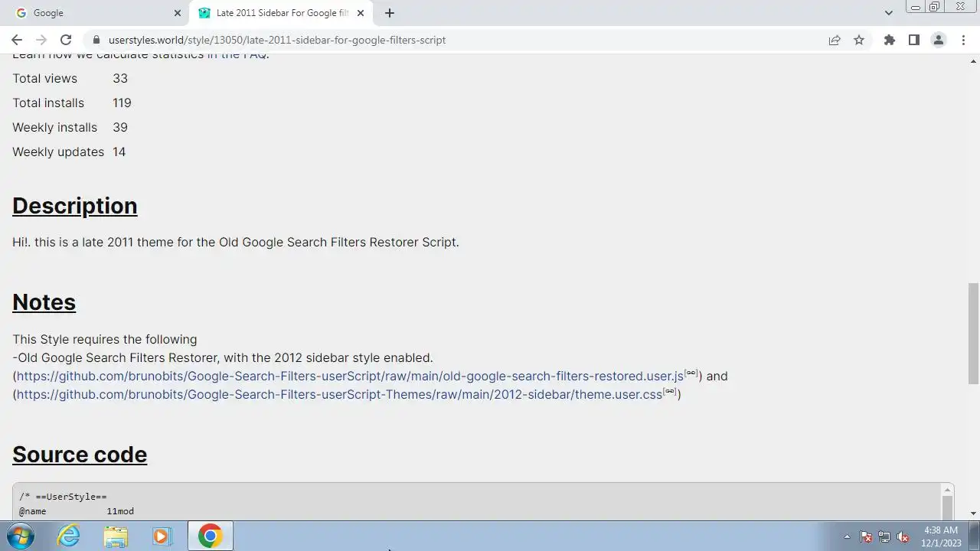Select the Total views value 33

point(120,78)
